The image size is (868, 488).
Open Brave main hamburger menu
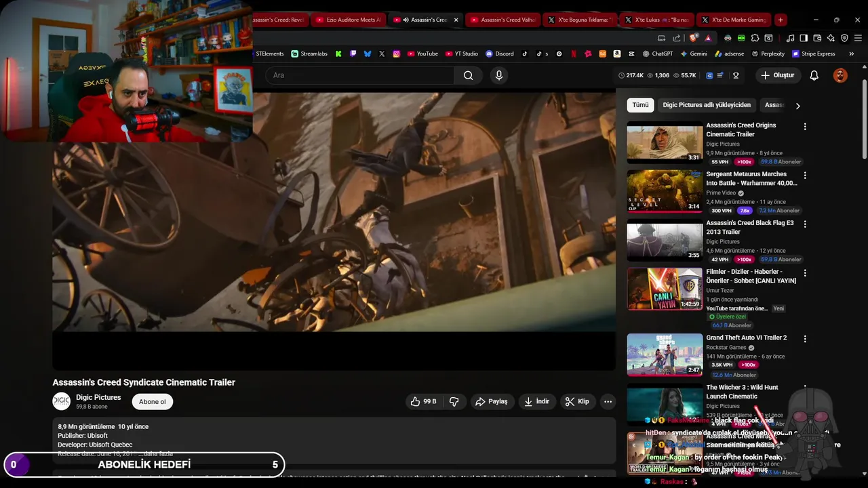858,38
